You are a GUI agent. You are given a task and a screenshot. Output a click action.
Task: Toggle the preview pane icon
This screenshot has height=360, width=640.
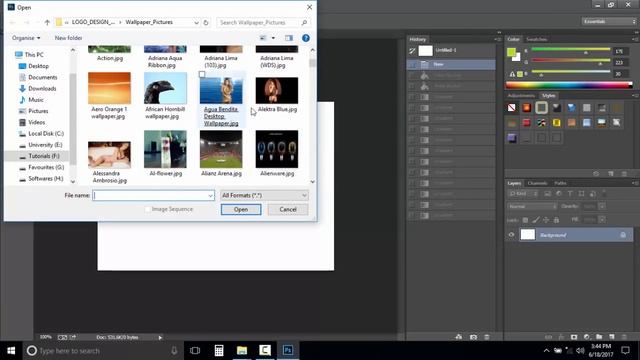coord(289,38)
